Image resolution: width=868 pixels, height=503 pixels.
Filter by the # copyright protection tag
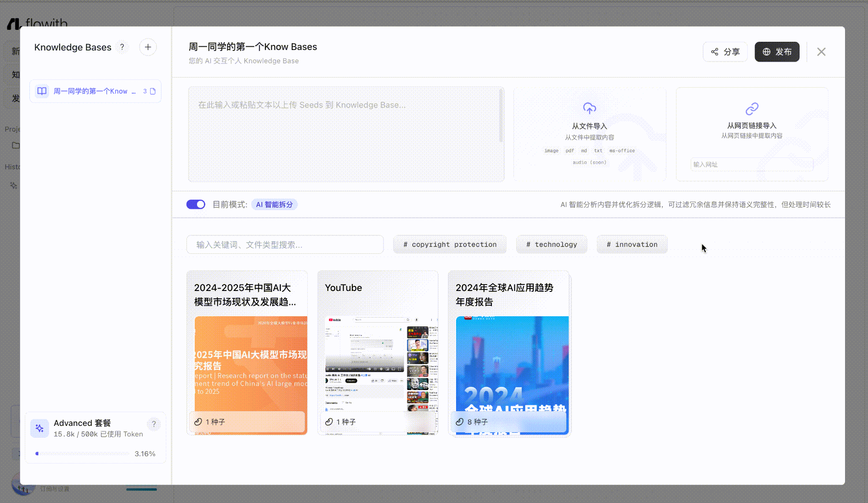point(450,245)
